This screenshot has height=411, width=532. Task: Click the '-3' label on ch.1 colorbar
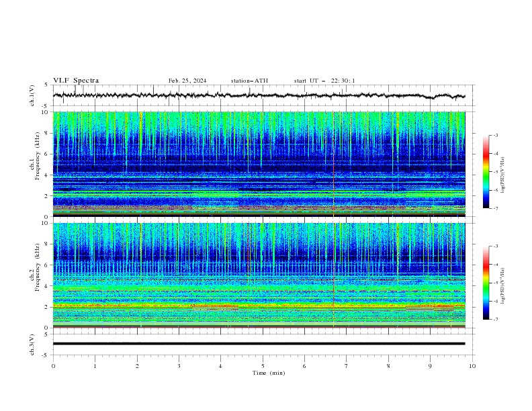click(x=495, y=135)
